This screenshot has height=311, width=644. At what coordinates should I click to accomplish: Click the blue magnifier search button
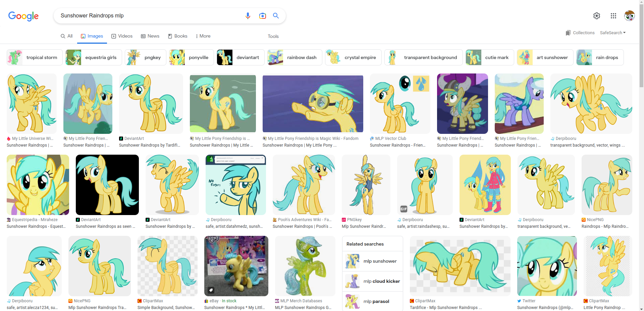(276, 16)
